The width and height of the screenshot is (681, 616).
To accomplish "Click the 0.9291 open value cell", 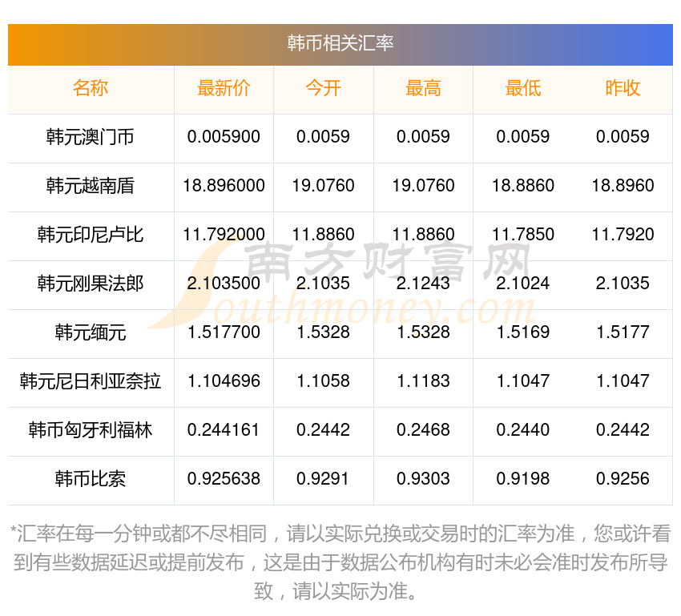I will coord(323,479).
